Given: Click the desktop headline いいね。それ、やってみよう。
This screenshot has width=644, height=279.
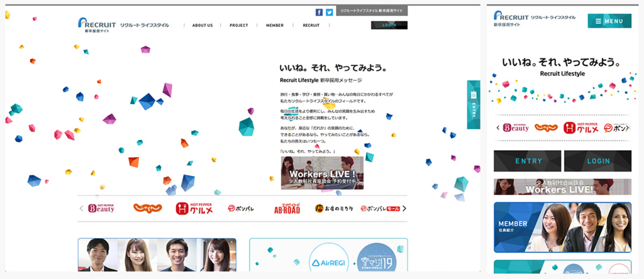Looking at the screenshot, I should pos(333,68).
